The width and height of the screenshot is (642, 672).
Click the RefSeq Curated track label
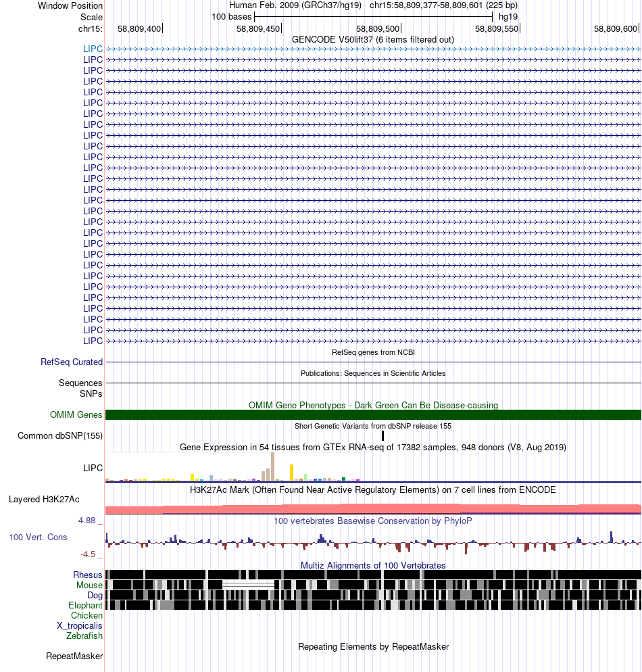[72, 362]
